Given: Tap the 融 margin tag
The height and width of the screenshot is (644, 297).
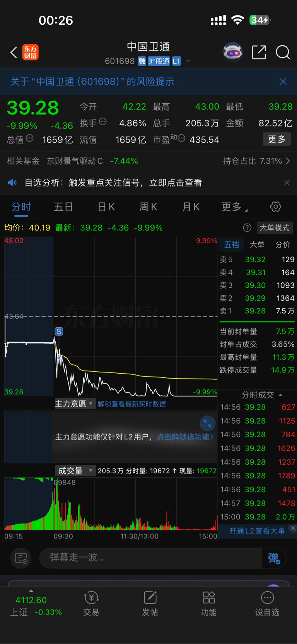Looking at the screenshot, I should (142, 61).
